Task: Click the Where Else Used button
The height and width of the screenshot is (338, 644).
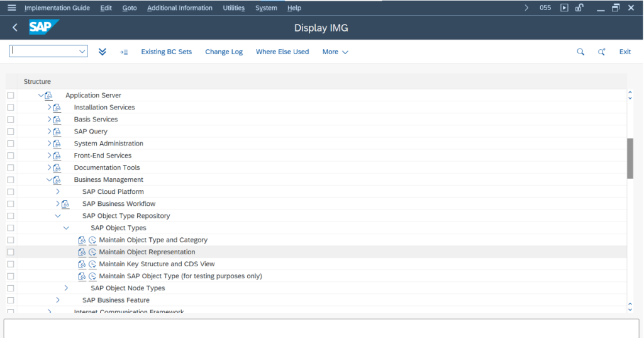Action: pyautogui.click(x=282, y=52)
